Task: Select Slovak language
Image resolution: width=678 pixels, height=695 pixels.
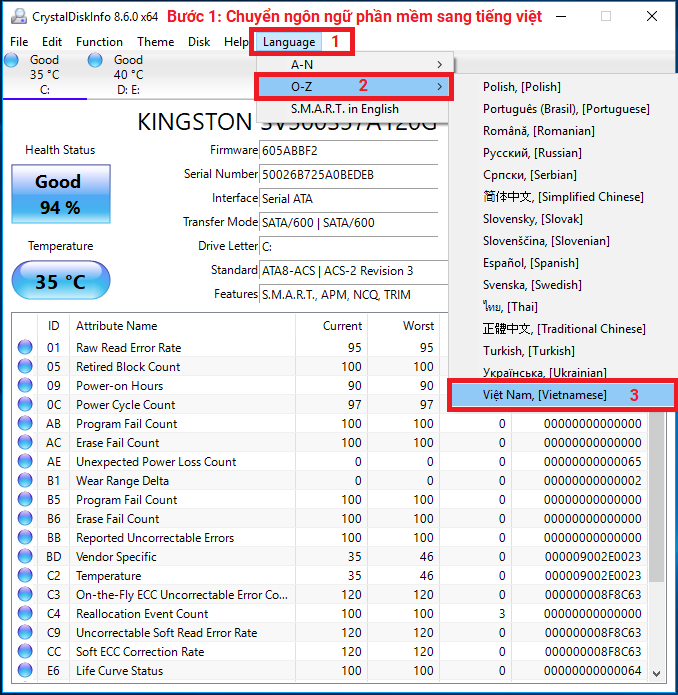Action: [533, 219]
